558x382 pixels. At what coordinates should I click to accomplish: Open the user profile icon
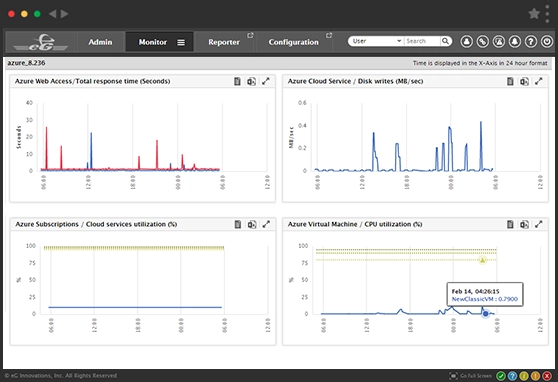point(467,41)
